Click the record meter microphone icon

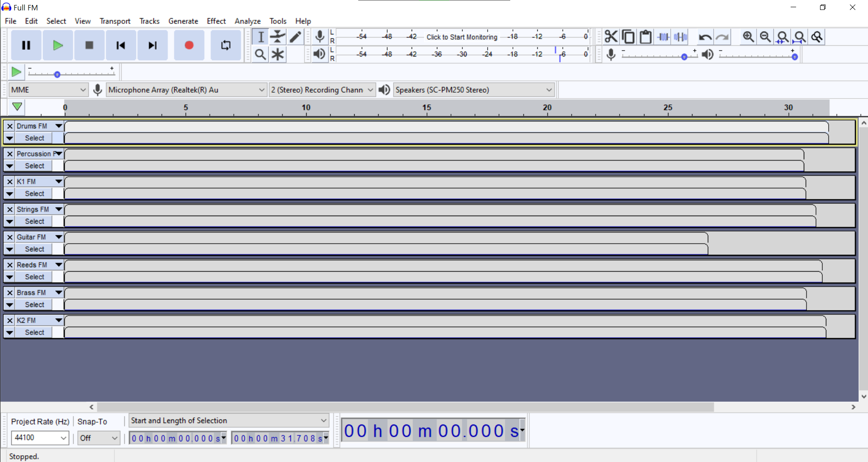pyautogui.click(x=320, y=37)
